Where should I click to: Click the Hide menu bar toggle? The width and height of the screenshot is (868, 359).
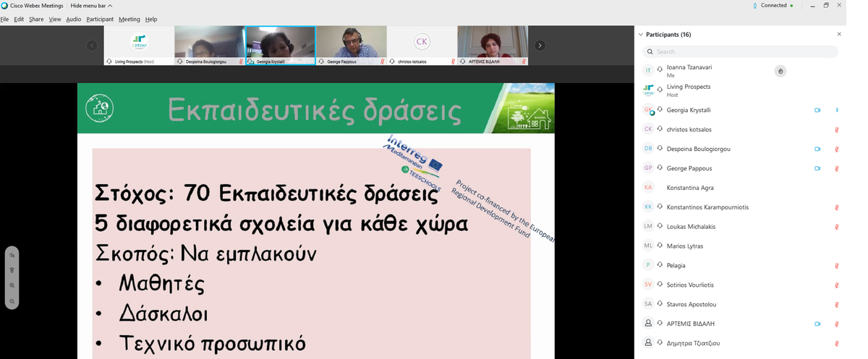pos(92,6)
